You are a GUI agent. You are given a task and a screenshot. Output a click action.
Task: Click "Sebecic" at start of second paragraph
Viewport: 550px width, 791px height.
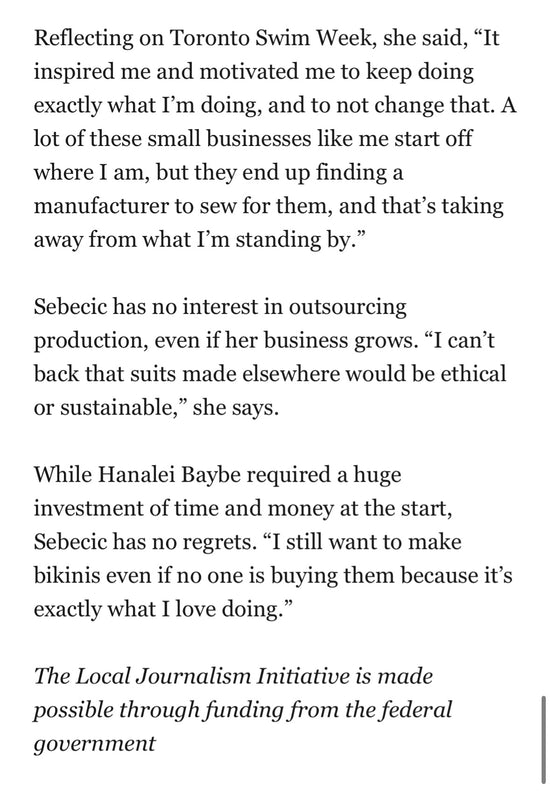[x=70, y=307]
